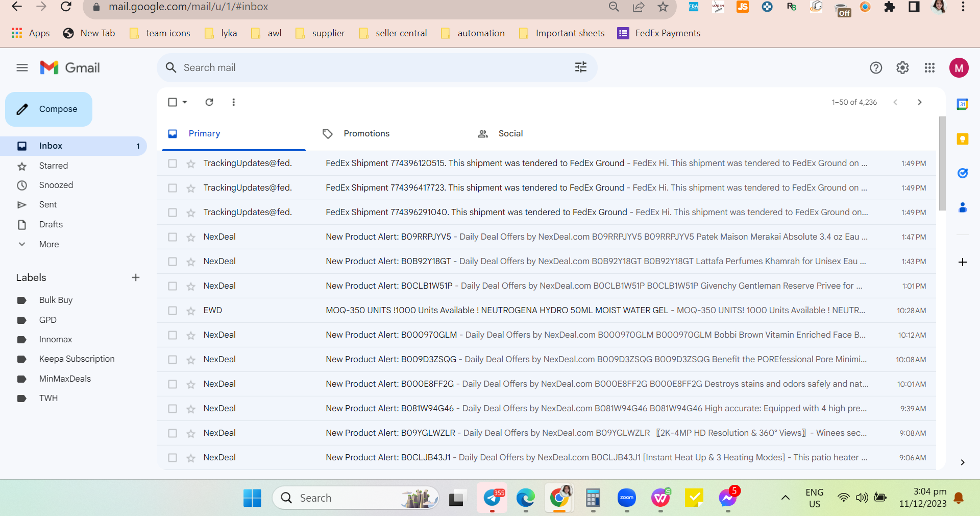Open the Keepa Subscription label

[77, 359]
